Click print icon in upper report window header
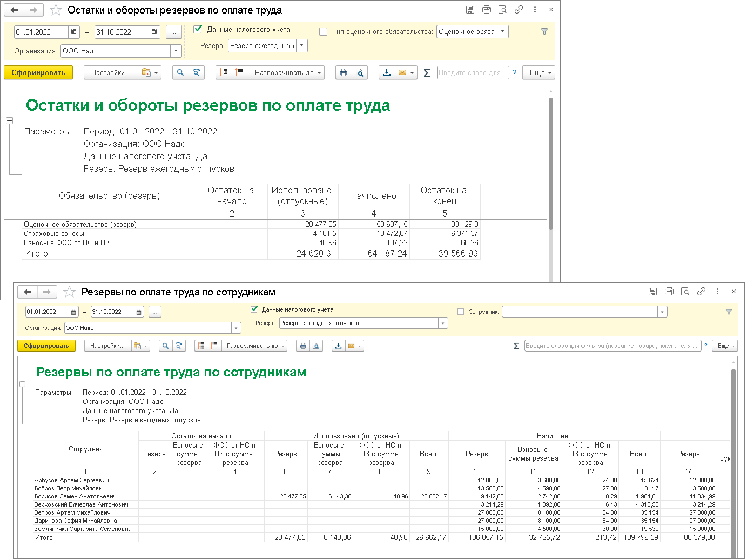This screenshot has height=560, width=747. (x=487, y=10)
